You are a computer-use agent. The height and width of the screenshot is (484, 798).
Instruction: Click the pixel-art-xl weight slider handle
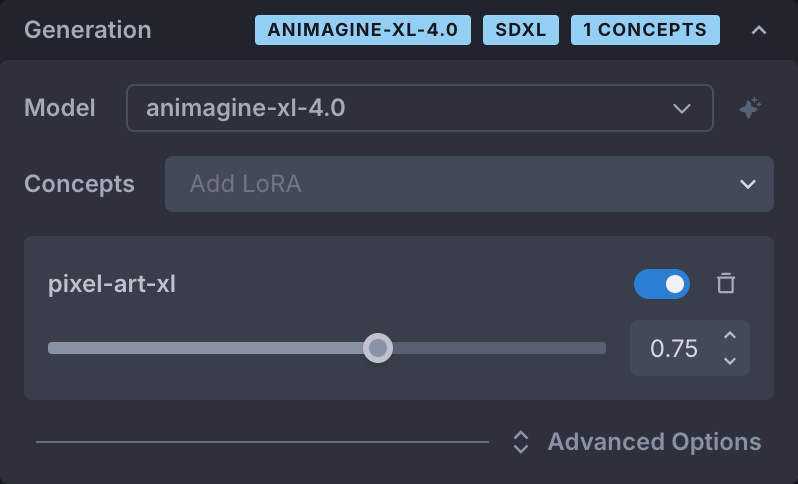click(377, 348)
